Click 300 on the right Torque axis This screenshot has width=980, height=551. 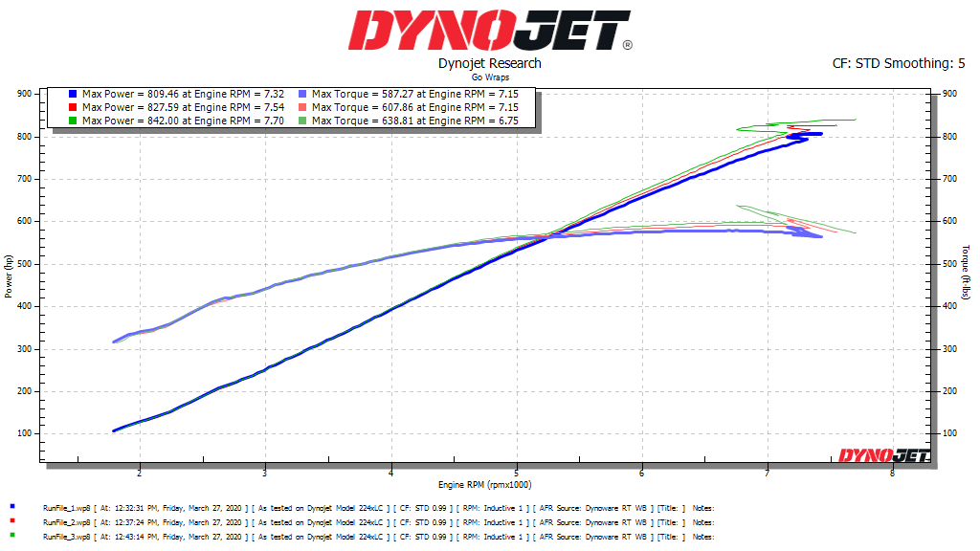(949, 348)
